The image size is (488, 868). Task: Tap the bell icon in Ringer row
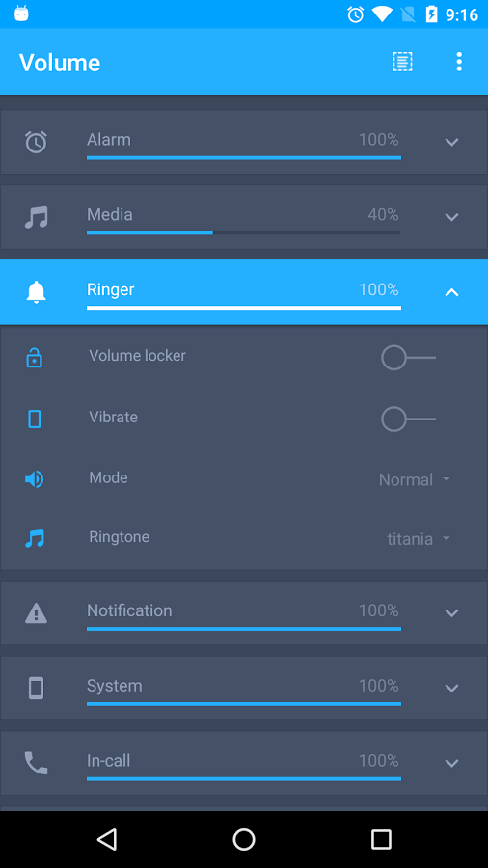(x=36, y=291)
